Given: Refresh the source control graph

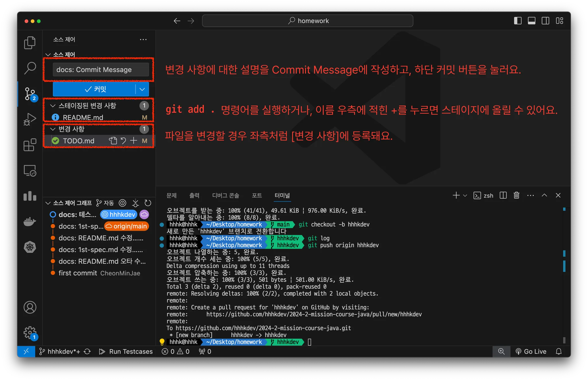Looking at the screenshot, I should point(148,203).
